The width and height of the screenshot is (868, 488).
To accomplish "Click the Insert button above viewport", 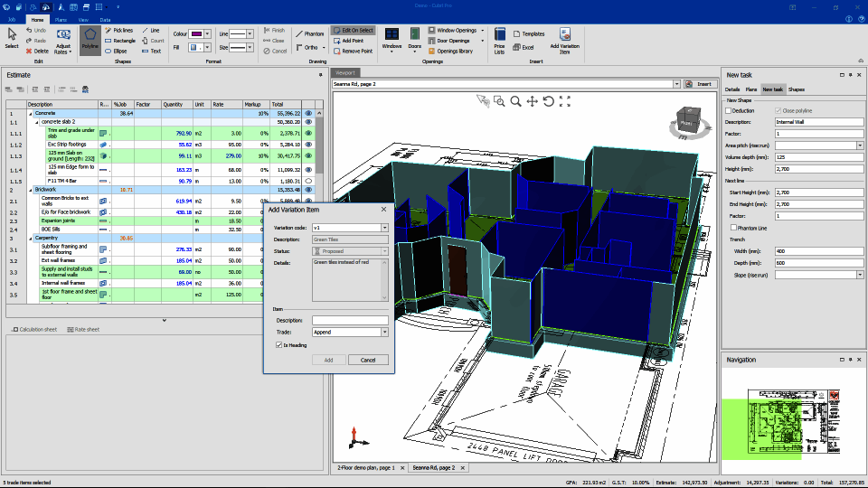I will [x=702, y=84].
